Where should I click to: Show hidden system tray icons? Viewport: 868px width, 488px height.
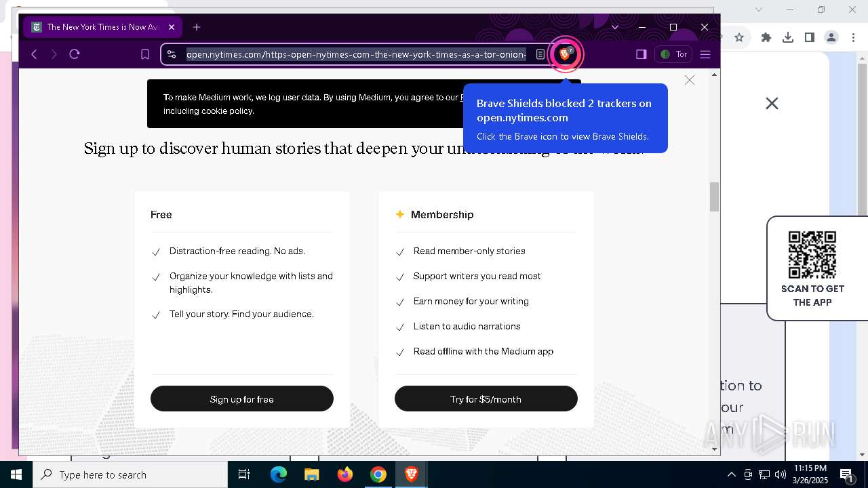click(731, 474)
